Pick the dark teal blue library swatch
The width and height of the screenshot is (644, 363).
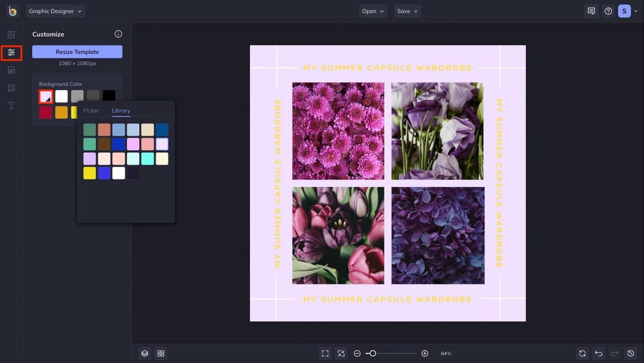point(162,130)
